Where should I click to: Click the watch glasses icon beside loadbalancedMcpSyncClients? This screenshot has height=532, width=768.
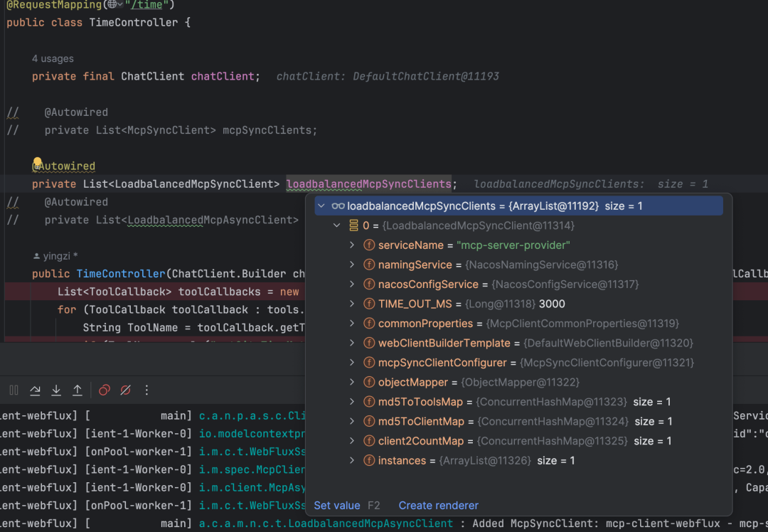338,206
